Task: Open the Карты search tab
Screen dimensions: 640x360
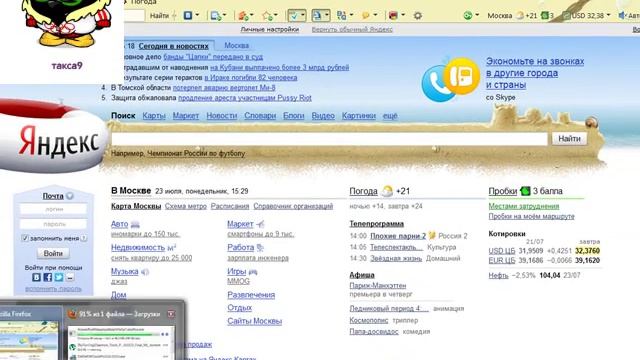Action: (154, 116)
